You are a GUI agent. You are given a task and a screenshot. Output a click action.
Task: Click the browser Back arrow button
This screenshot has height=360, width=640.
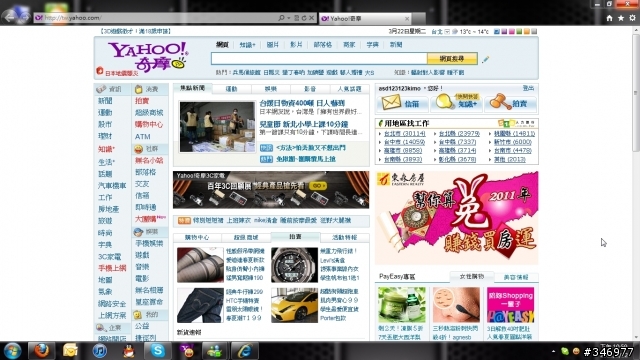click(9, 17)
